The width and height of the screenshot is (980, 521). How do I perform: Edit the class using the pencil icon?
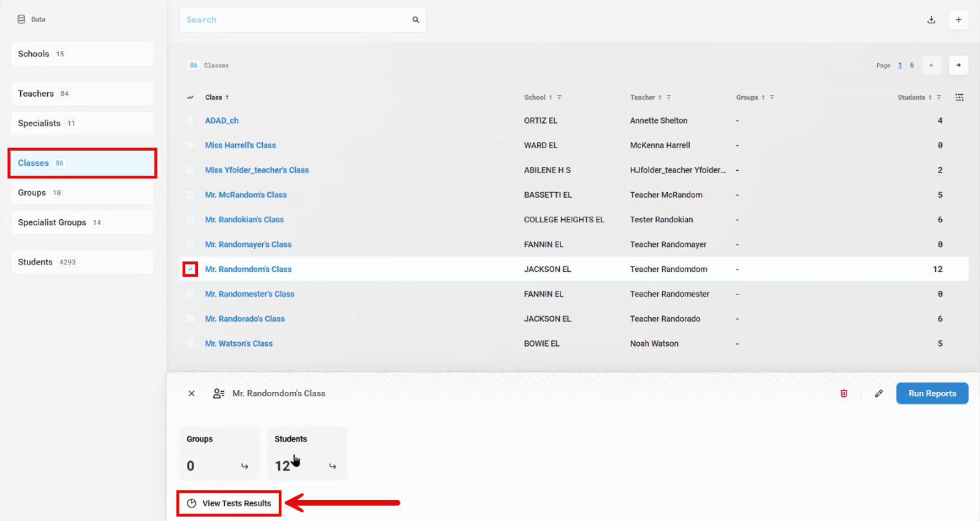[879, 394]
